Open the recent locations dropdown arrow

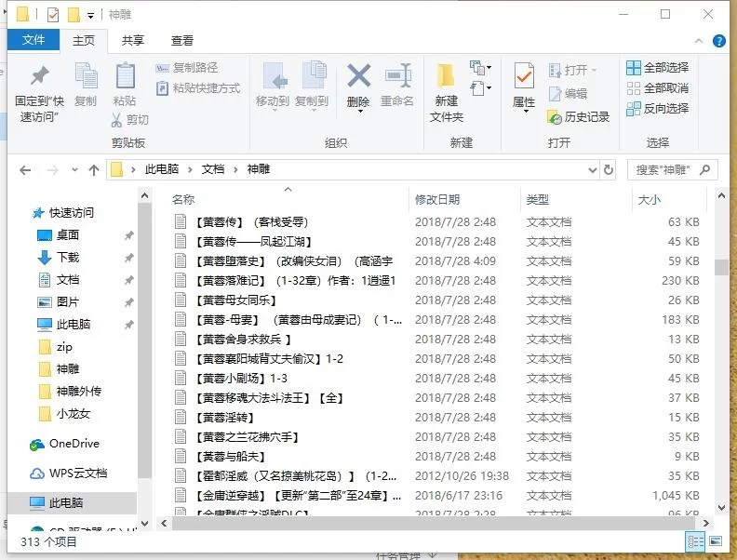[74, 170]
